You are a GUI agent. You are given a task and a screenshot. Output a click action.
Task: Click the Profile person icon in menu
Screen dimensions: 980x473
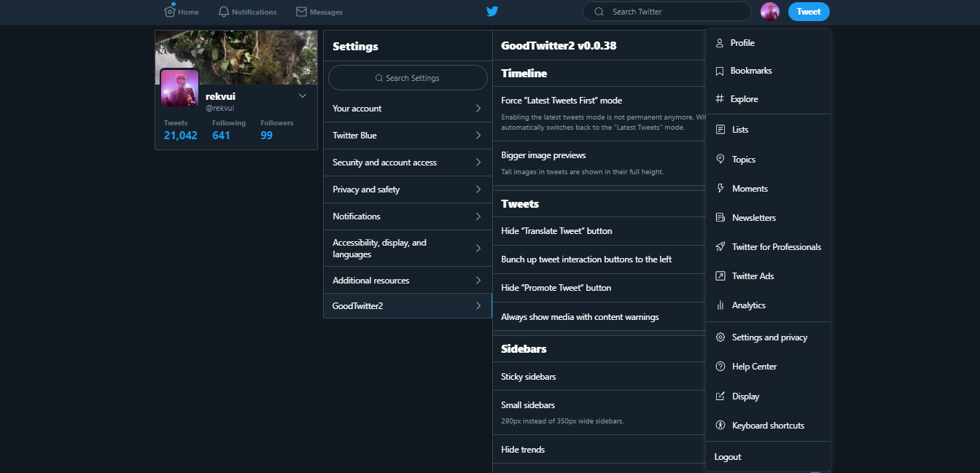(x=720, y=43)
